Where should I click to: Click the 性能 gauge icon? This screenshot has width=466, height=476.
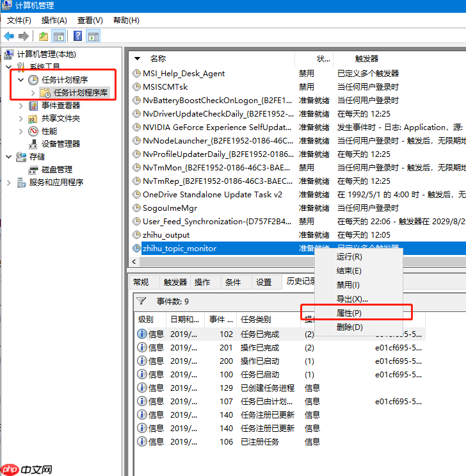click(x=33, y=131)
